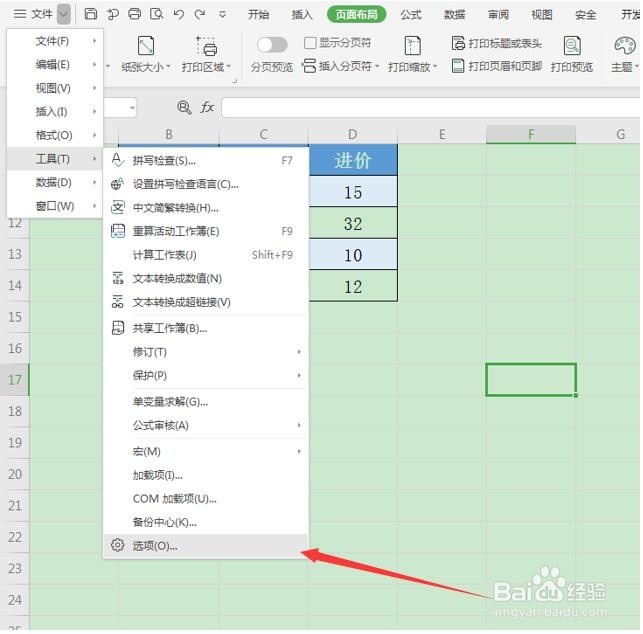Image resolution: width=643 pixels, height=634 pixels.
Task: Click the 打印区域 print area icon
Action: (x=206, y=45)
